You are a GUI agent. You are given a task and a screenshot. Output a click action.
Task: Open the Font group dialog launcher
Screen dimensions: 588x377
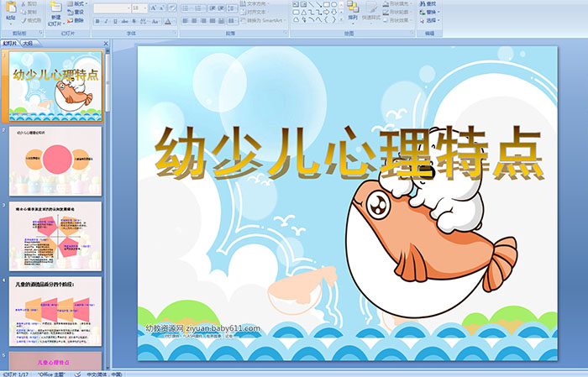point(175,33)
